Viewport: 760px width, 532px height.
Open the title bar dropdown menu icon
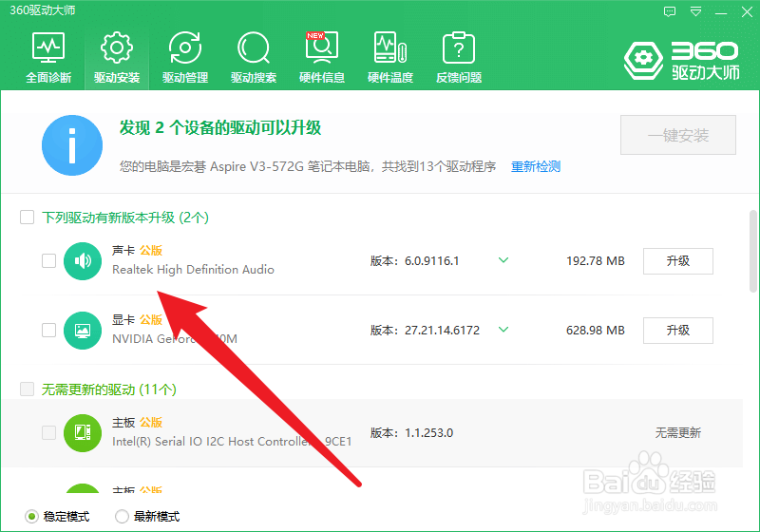696,11
